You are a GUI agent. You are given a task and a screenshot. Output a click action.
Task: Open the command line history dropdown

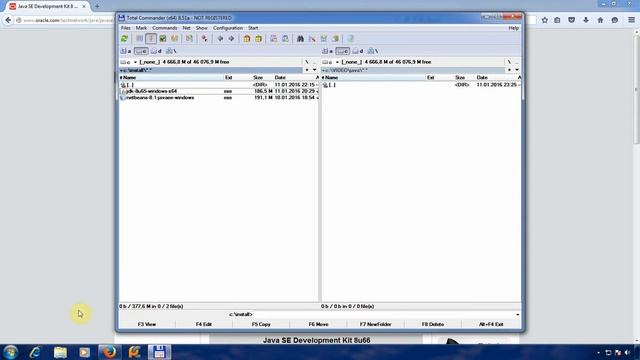(518, 315)
